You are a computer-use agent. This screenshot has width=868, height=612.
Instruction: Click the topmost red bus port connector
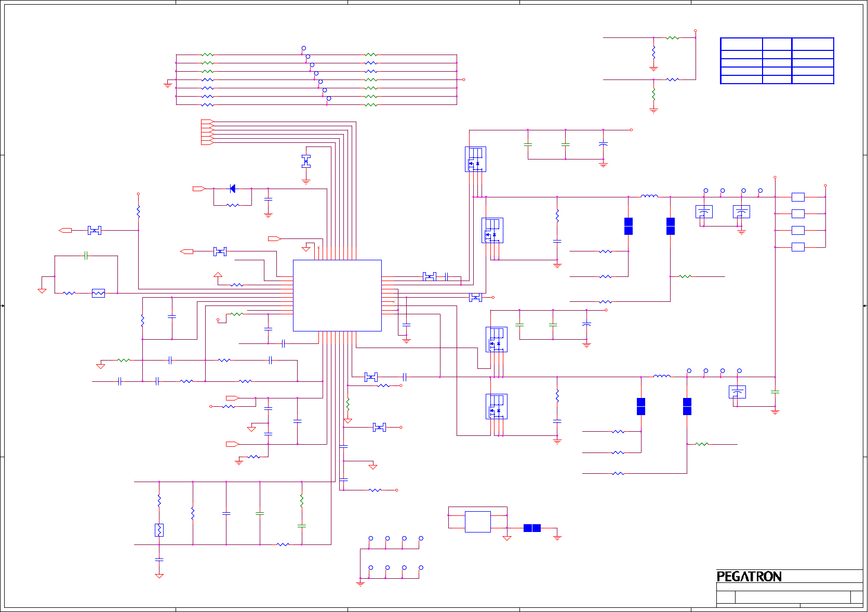pos(207,122)
